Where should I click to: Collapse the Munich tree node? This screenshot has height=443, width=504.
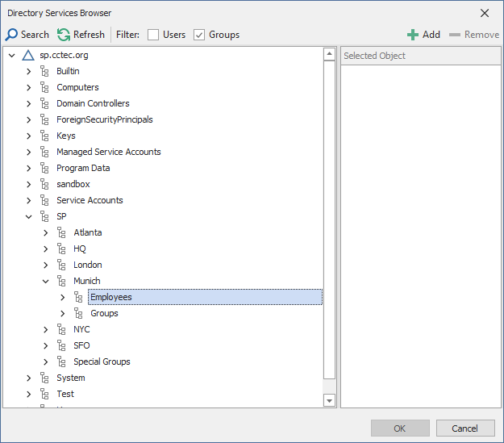[x=46, y=281]
